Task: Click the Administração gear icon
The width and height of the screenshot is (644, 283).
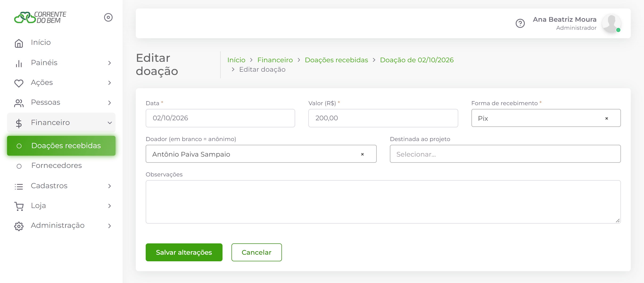Action: pyautogui.click(x=19, y=226)
